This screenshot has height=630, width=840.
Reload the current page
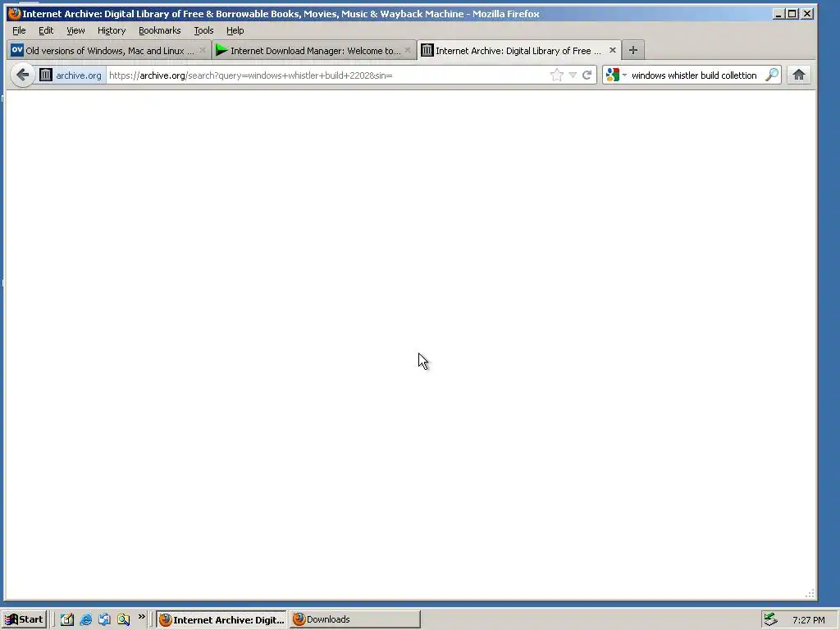pos(587,75)
